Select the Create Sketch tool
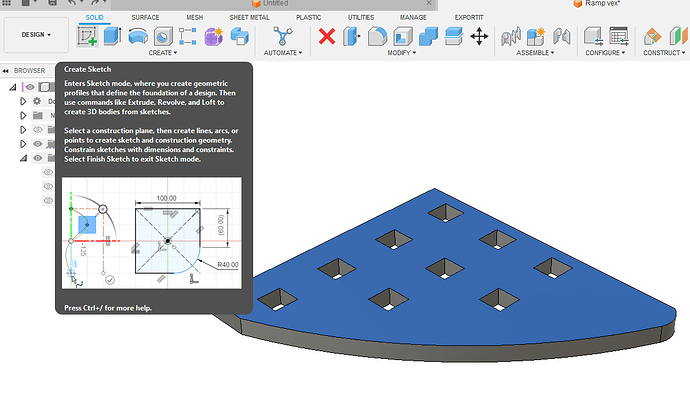Screen dimensions: 690x405 coord(87,36)
